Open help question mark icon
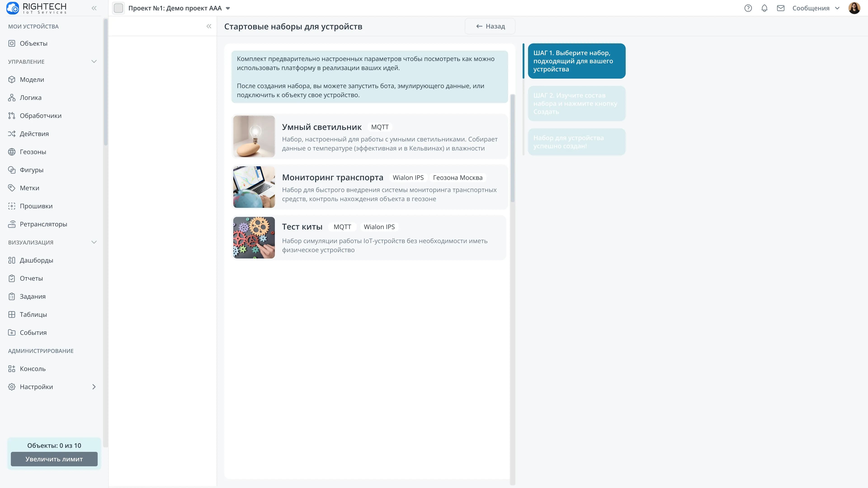Image resolution: width=868 pixels, height=488 pixels. tap(748, 8)
